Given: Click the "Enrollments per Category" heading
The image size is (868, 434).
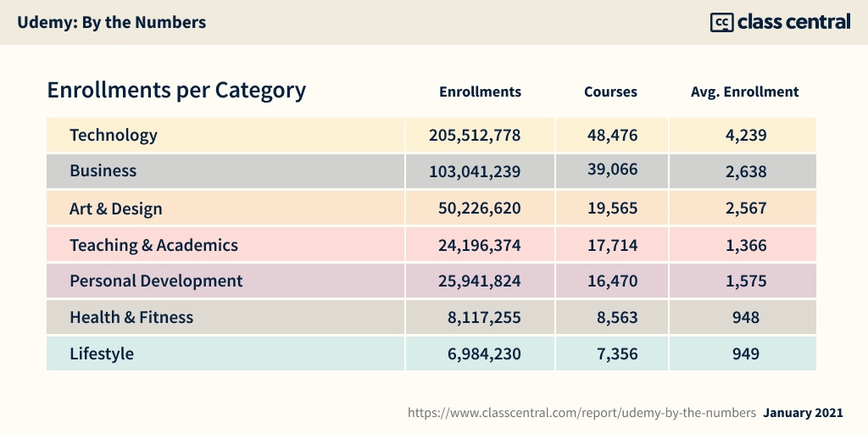Looking at the screenshot, I should coord(176,90).
